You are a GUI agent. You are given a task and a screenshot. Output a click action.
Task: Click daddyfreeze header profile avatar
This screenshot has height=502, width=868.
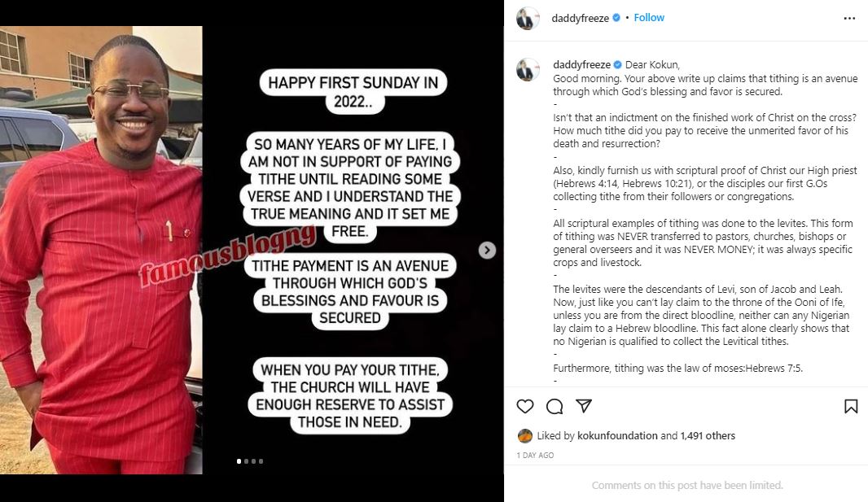(528, 18)
